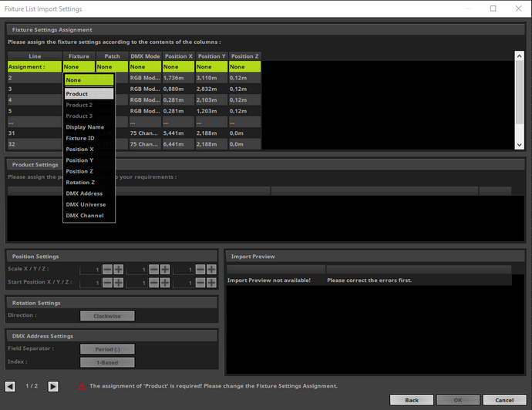Click the Start Position Y input field

pyautogui.click(x=136, y=283)
